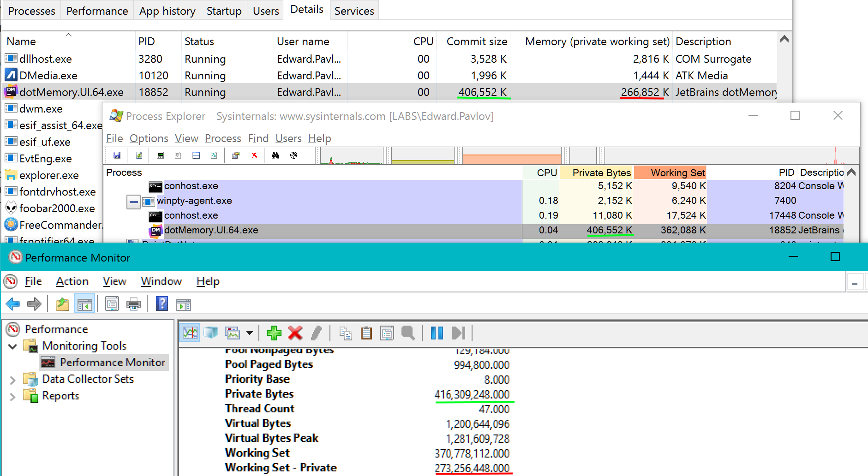Image resolution: width=868 pixels, height=476 pixels.
Task: Select dotMemory.UI.64.exe row in Process Explorer
Action: (x=473, y=230)
